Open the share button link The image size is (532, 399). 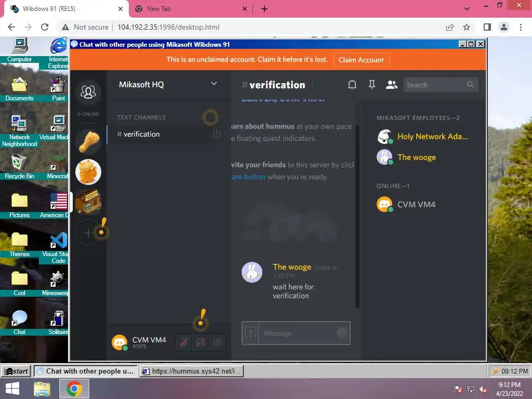248,177
